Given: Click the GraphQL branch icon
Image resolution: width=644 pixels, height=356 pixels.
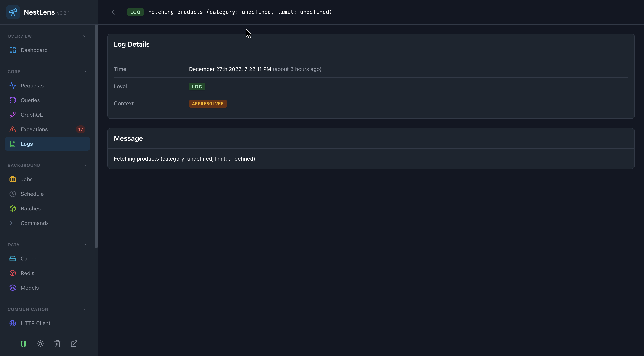Looking at the screenshot, I should click(12, 115).
